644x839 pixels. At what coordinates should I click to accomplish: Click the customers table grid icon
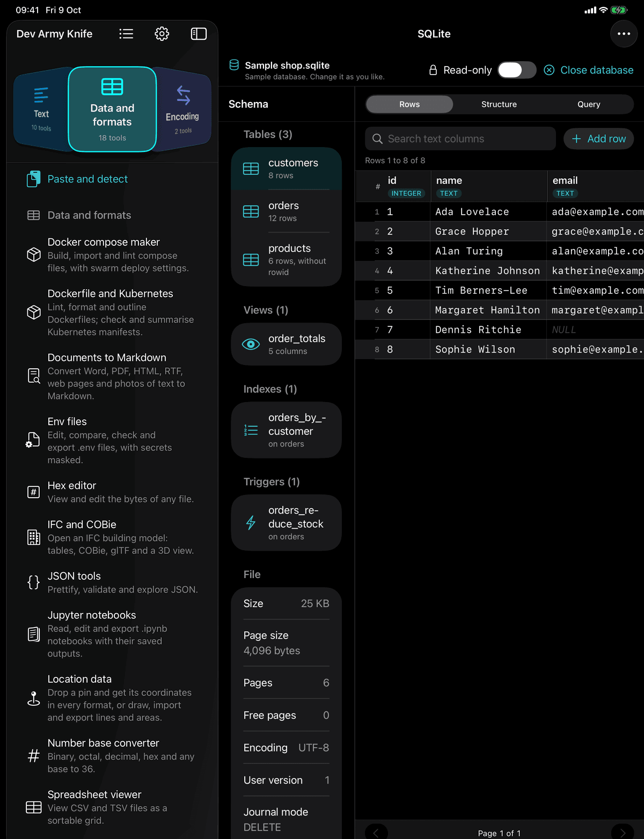[x=251, y=169]
